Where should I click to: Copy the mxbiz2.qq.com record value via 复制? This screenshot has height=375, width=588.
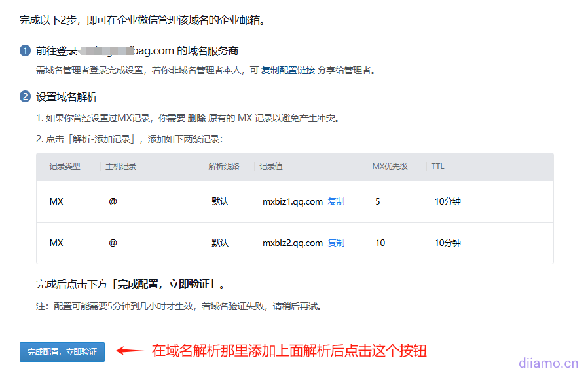click(336, 243)
